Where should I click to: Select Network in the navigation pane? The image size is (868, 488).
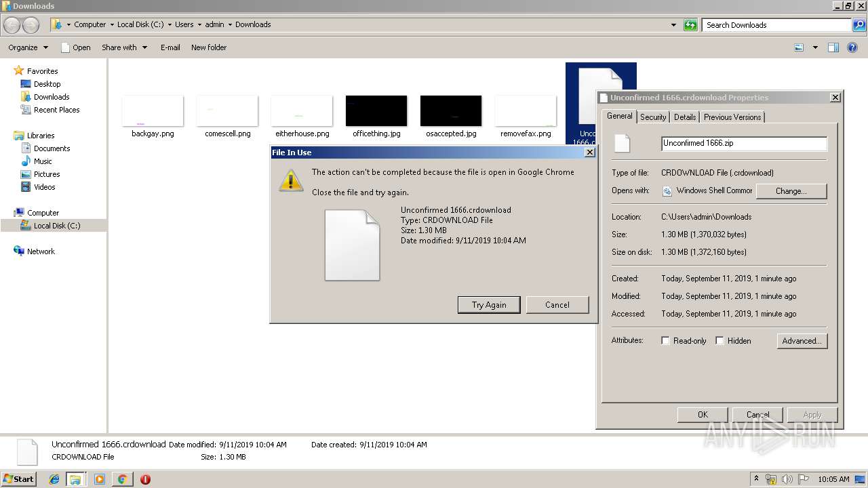(x=41, y=251)
